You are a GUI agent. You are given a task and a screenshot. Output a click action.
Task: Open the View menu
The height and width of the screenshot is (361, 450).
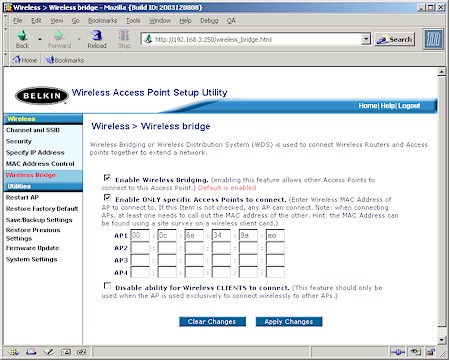tap(57, 21)
